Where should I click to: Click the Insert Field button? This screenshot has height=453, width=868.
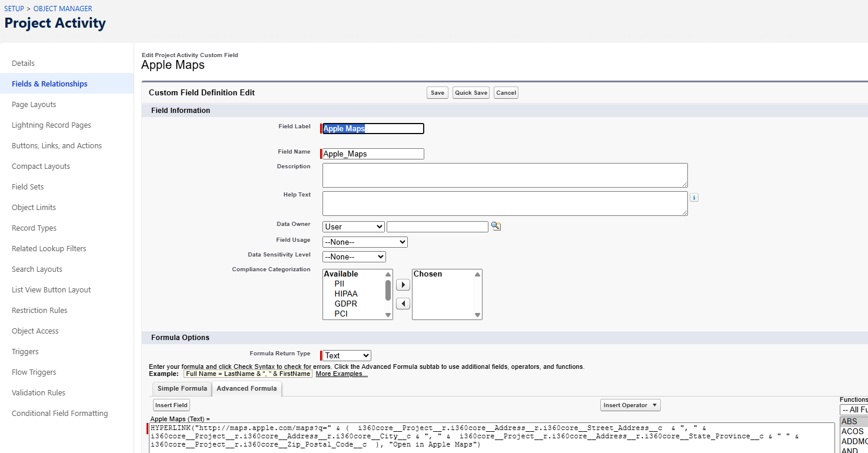pyautogui.click(x=172, y=405)
